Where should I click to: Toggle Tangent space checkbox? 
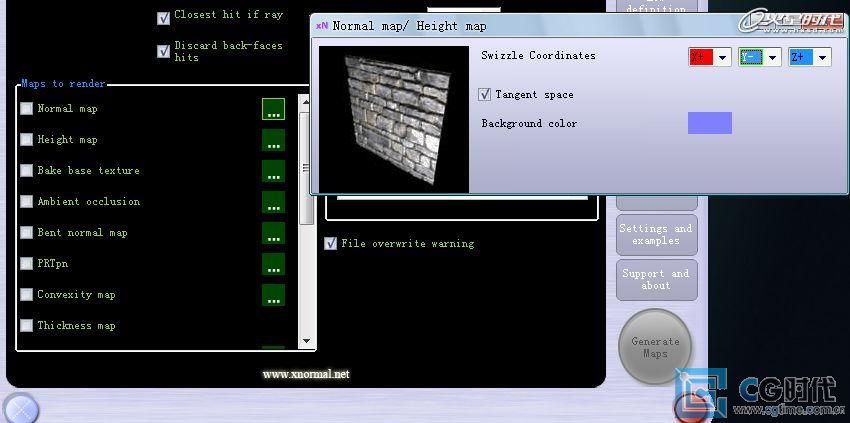(x=484, y=94)
